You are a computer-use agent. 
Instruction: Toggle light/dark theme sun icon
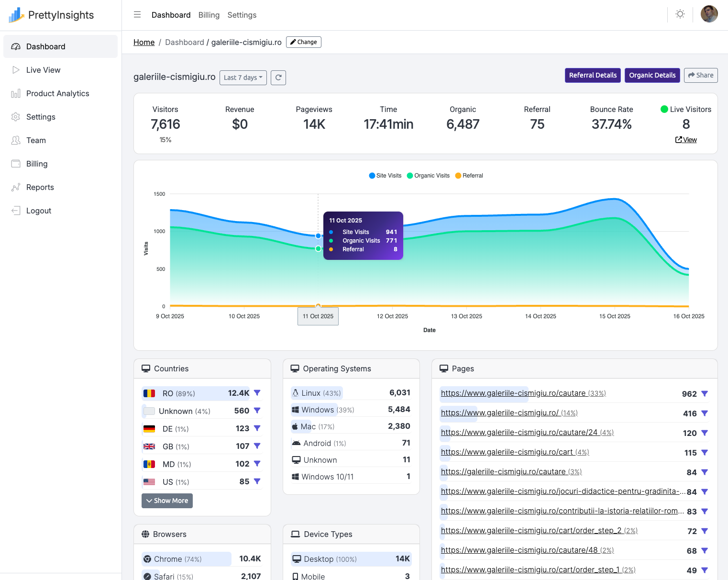click(680, 14)
